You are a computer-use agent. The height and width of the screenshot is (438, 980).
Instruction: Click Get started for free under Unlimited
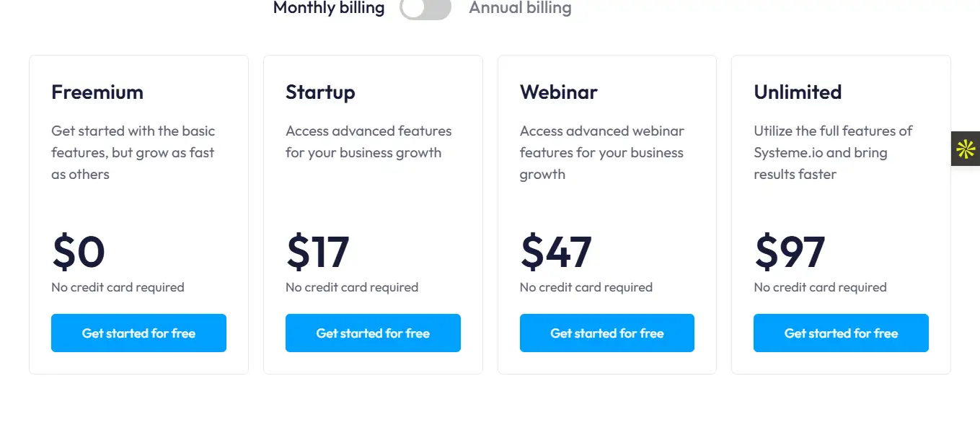tap(841, 333)
